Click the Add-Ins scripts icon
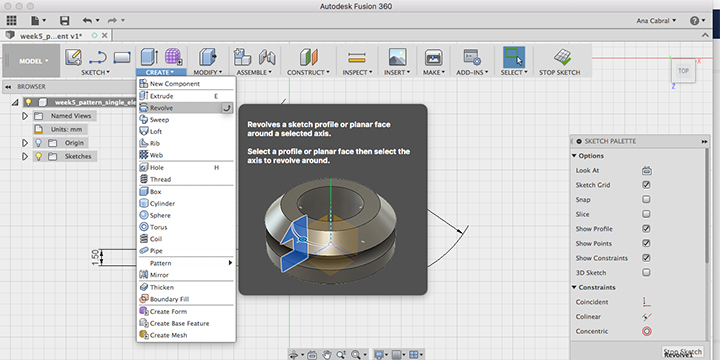The image size is (720, 360). pyautogui.click(x=472, y=57)
